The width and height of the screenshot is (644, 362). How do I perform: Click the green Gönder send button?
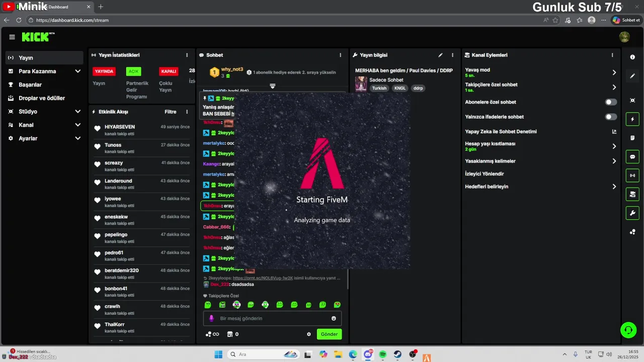329,334
